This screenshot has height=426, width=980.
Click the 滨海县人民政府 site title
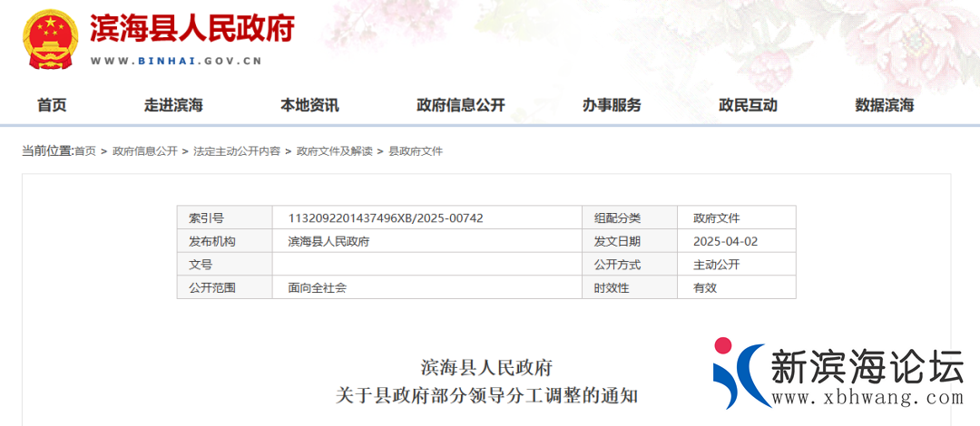coord(192,30)
